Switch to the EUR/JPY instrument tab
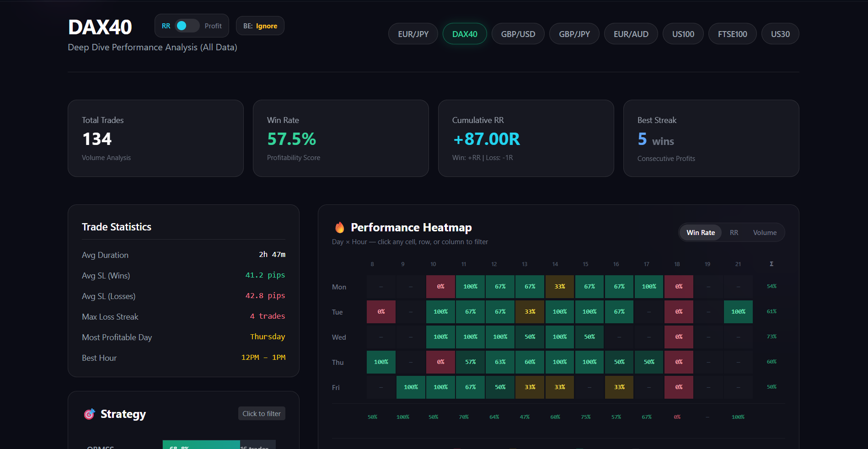This screenshot has height=449, width=868. click(413, 34)
